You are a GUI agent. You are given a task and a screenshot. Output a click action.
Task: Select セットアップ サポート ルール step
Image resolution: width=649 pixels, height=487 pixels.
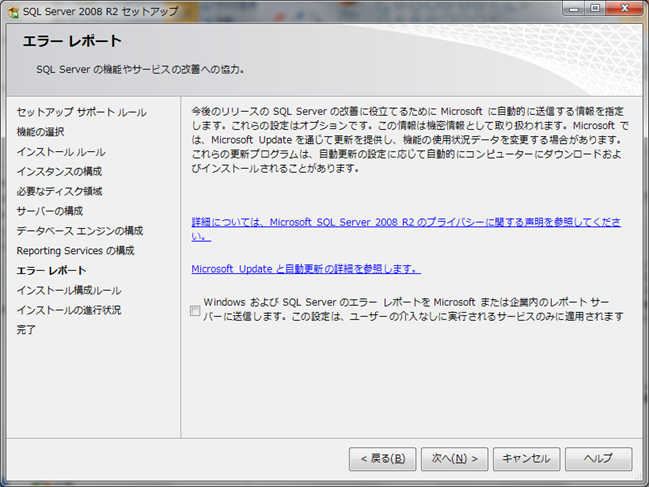[x=82, y=112]
